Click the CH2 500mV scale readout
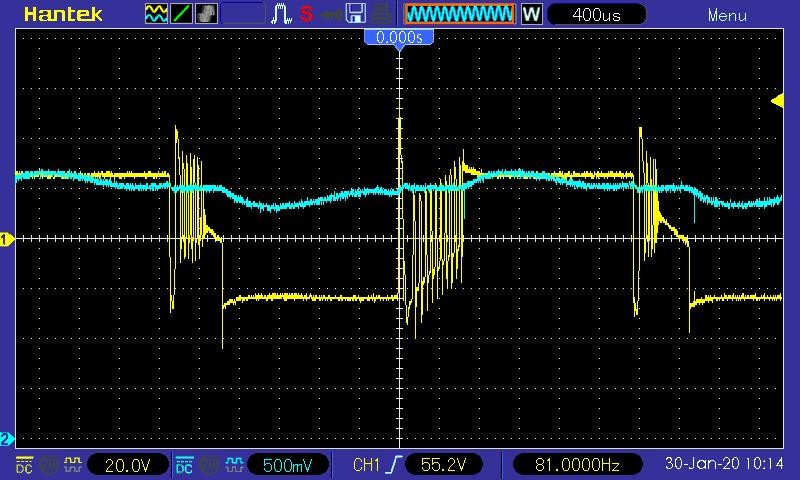 coord(288,465)
